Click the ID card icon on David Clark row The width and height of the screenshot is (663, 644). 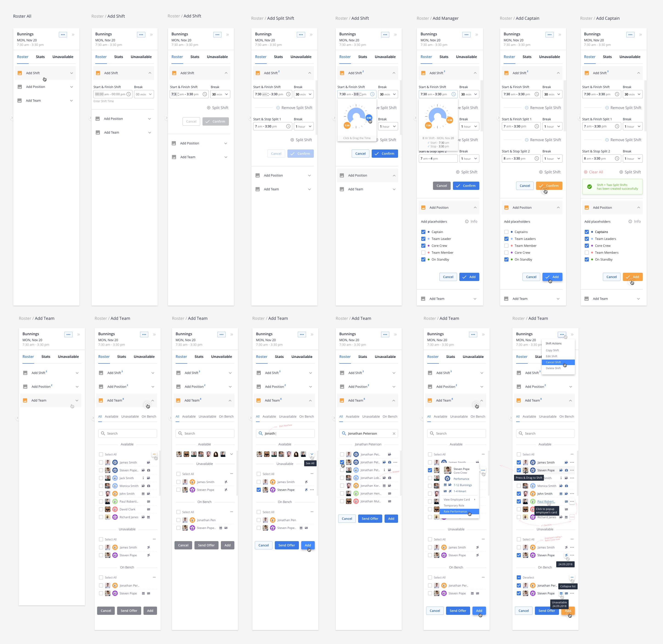coord(149,509)
